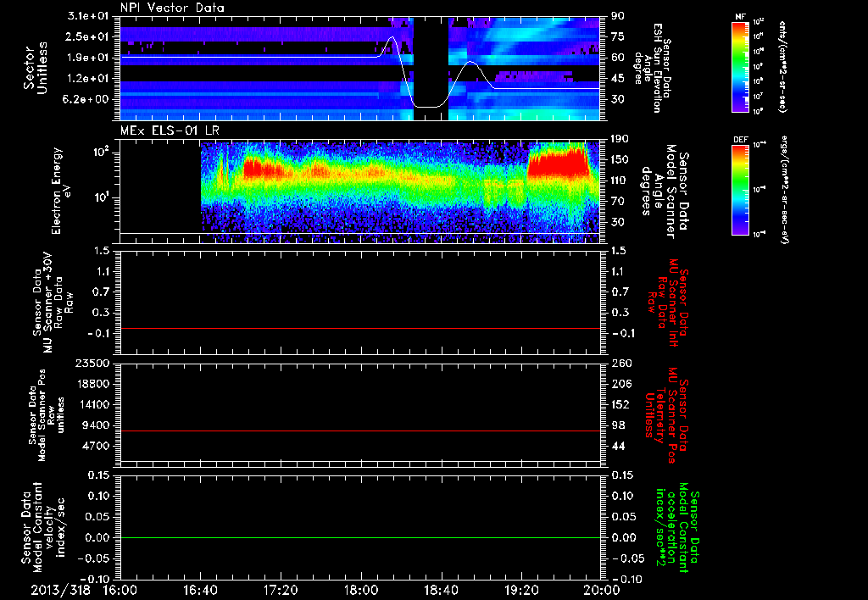Click the 'NPI Vector Data' panel title
The width and height of the screenshot is (868, 600).
coord(172,8)
